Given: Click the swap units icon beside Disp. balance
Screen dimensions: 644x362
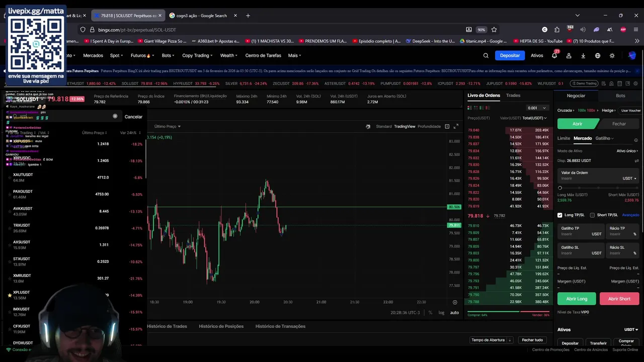Looking at the screenshot, I should point(636,161).
